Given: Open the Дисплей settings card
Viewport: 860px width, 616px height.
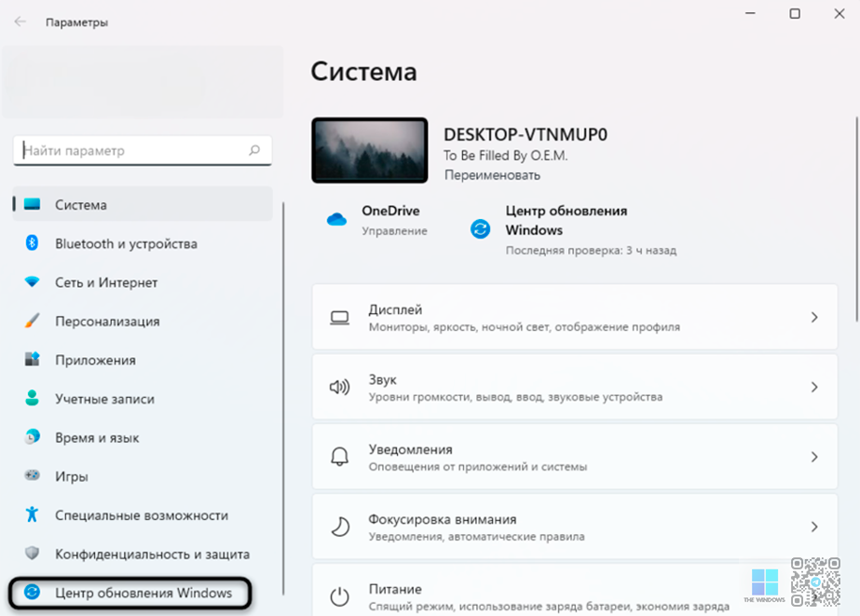Looking at the screenshot, I should (575, 317).
